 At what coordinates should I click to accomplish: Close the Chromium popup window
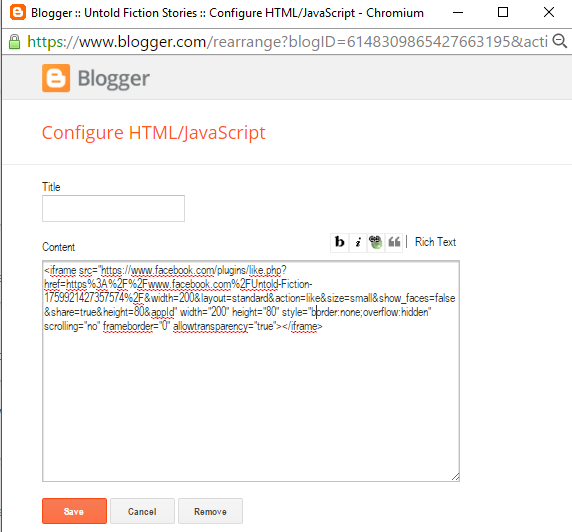(549, 12)
